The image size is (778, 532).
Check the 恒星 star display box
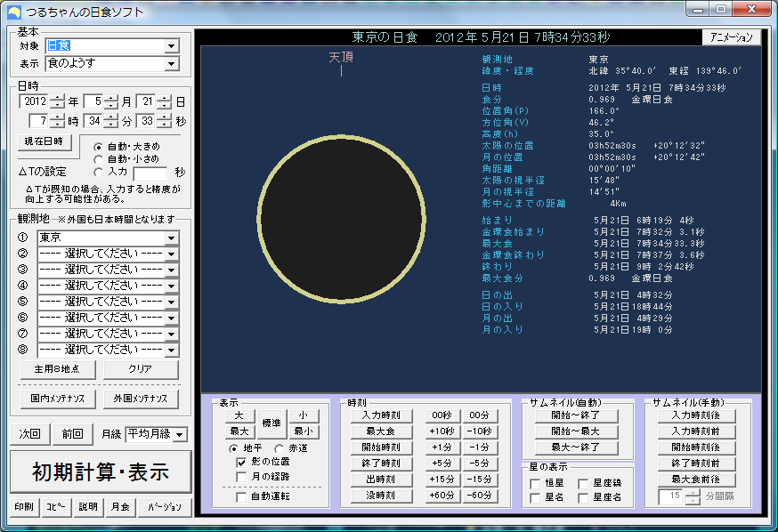click(535, 483)
